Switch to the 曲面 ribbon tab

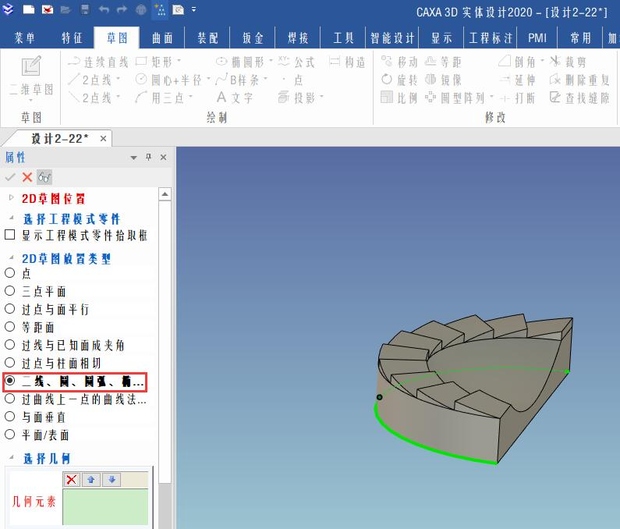[162, 38]
